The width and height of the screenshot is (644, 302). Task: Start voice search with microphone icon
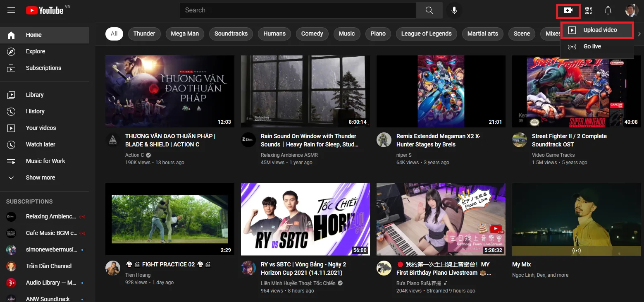[x=454, y=10]
